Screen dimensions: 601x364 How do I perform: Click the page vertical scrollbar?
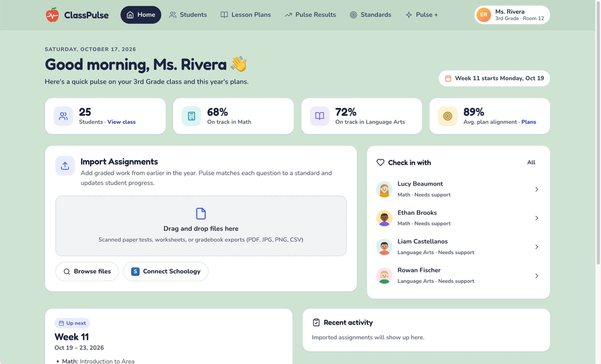[598, 133]
